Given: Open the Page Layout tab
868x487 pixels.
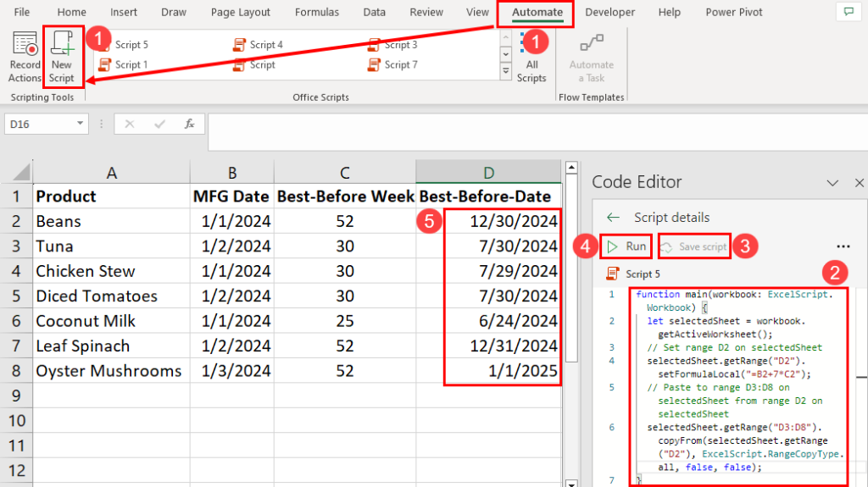Looking at the screenshot, I should (x=240, y=12).
